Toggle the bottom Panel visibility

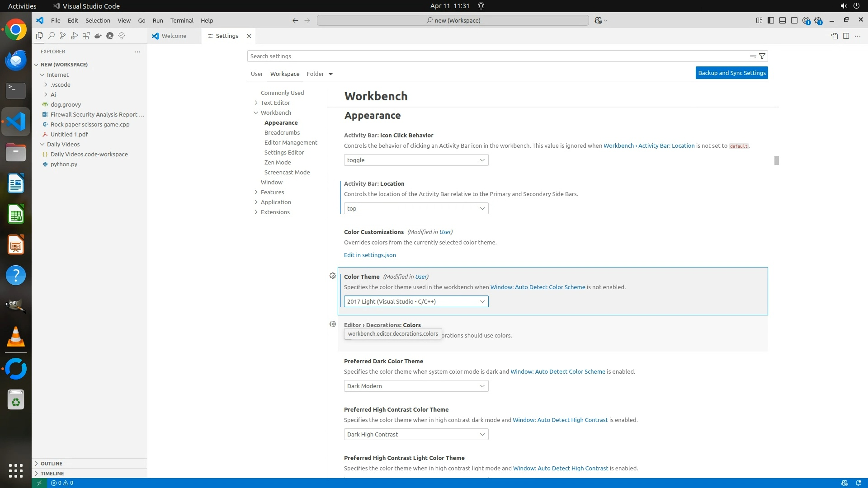coord(783,20)
